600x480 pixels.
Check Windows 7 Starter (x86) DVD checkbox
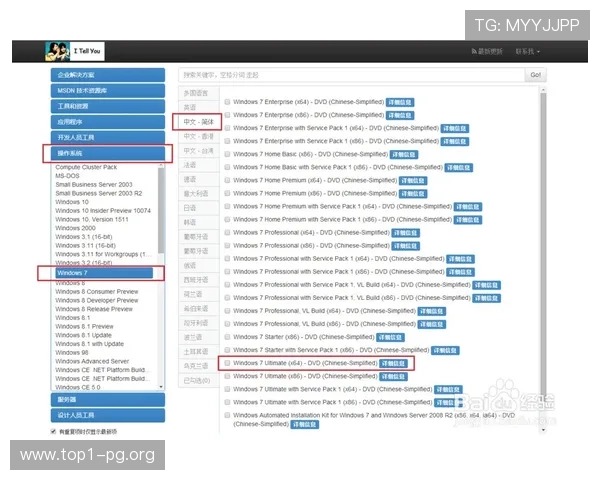tap(227, 337)
